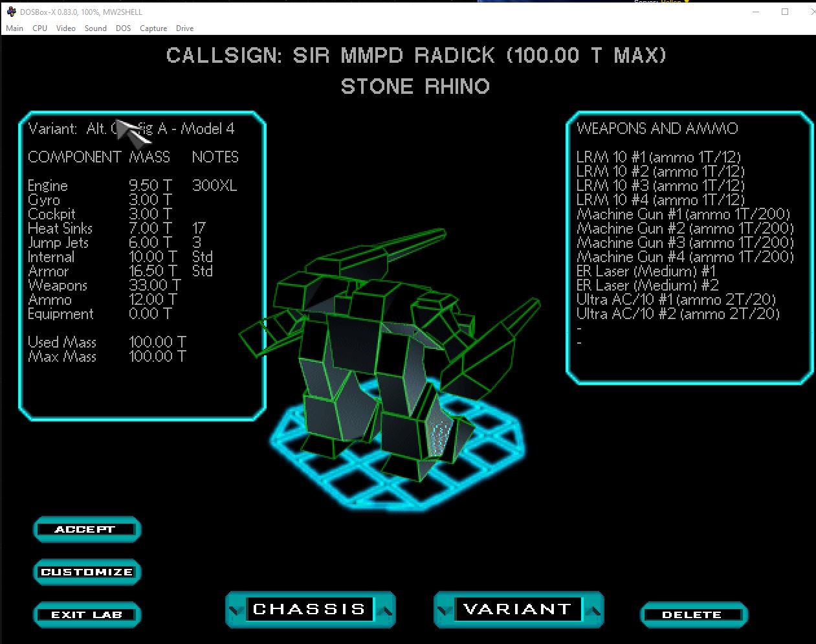Delete the current variant

tap(693, 615)
